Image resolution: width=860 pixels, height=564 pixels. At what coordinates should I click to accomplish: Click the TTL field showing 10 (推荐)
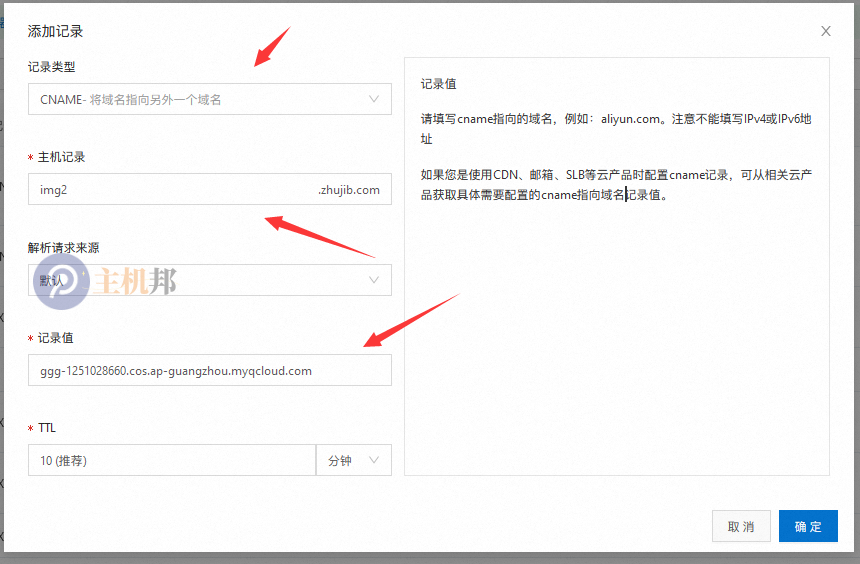(172, 460)
